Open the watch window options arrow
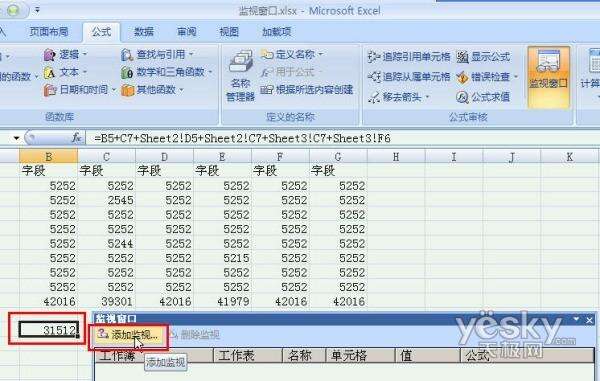The height and width of the screenshot is (381, 600). point(577,319)
